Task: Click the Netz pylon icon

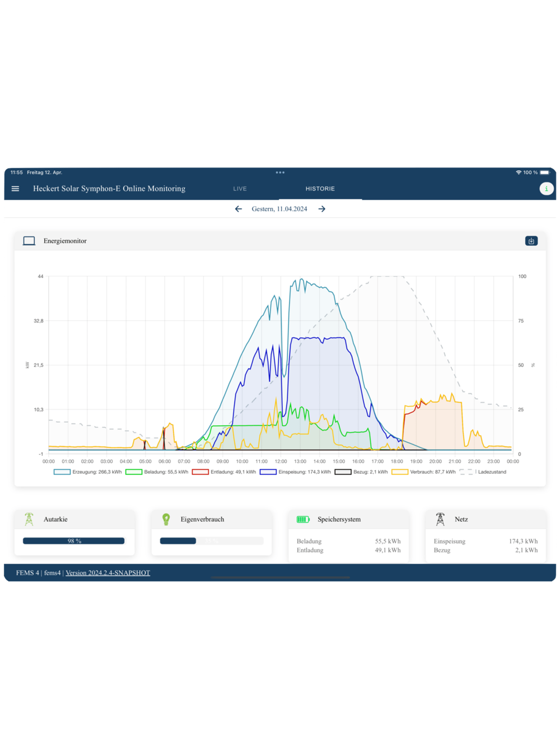Action: [x=440, y=519]
